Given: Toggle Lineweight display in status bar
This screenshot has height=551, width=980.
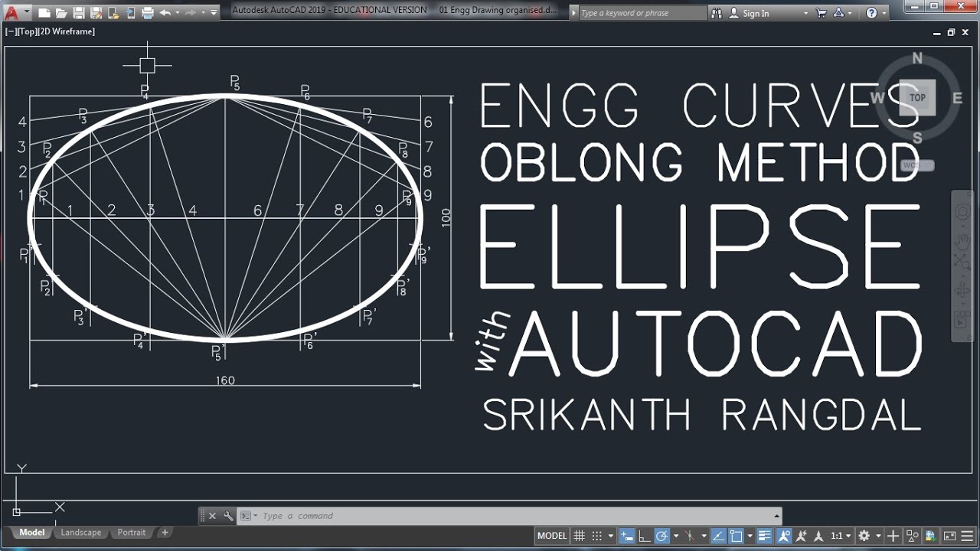Looking at the screenshot, I should [x=765, y=536].
